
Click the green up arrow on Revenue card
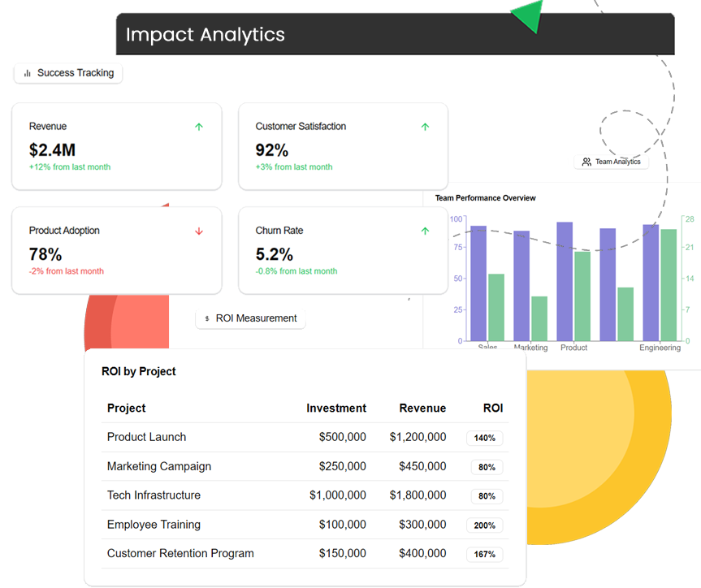coord(198,127)
